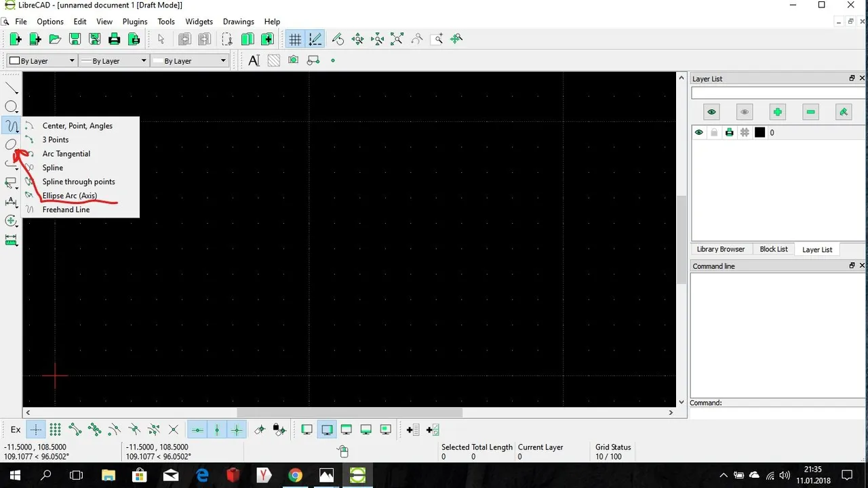
Task: Hide all layers with the greyed eye button
Action: (x=745, y=112)
